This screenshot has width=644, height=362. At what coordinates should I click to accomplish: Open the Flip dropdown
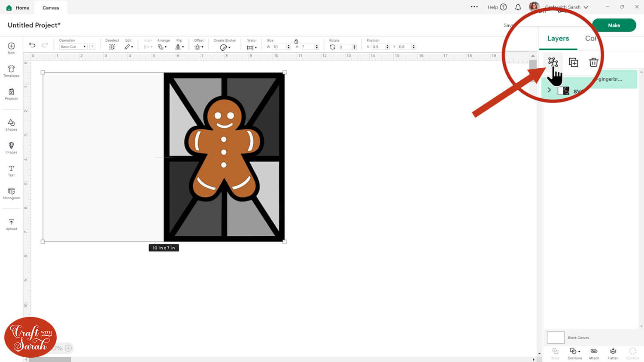pos(179,47)
